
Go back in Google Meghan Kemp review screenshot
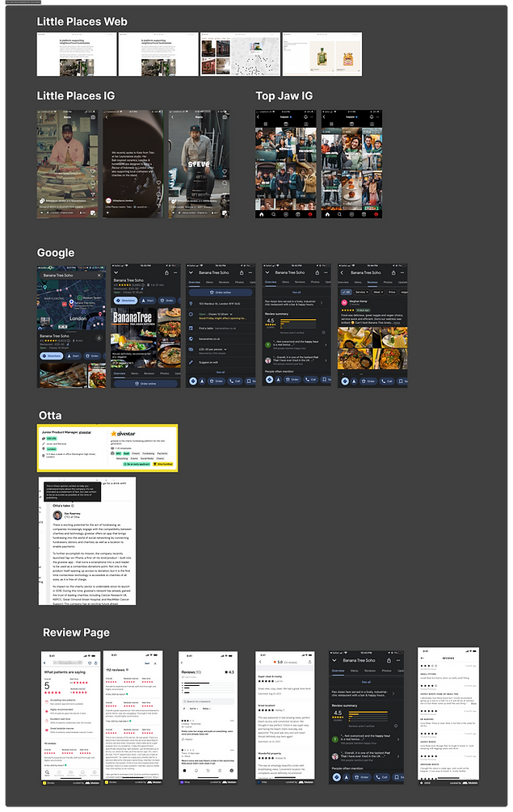pyautogui.click(x=343, y=272)
